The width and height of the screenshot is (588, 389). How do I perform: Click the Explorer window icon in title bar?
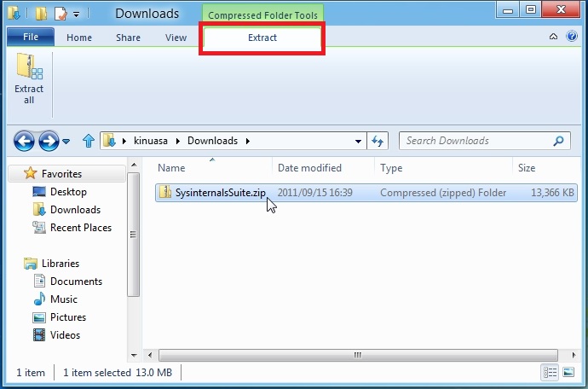coord(14,13)
